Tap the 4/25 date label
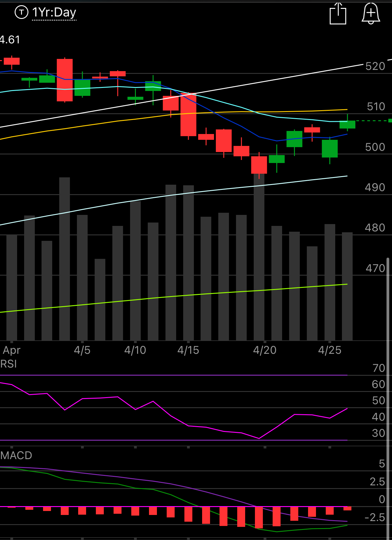The height and width of the screenshot is (540, 392). pyautogui.click(x=330, y=350)
